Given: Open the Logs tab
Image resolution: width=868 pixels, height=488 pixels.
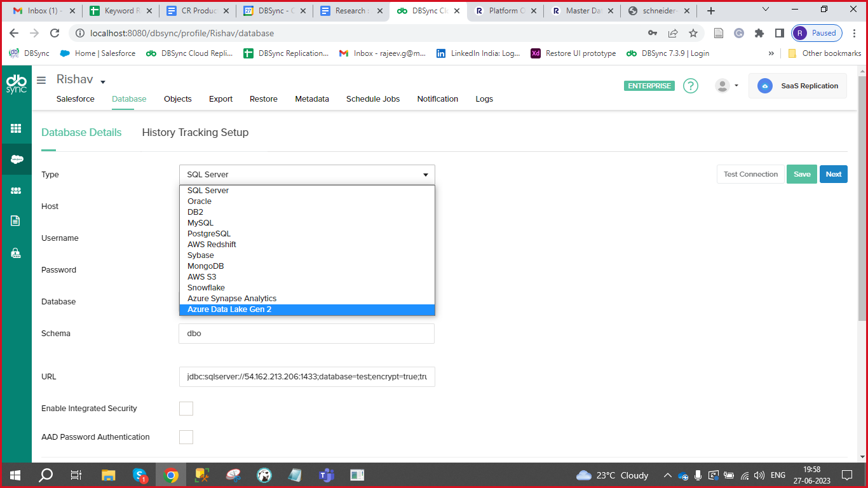Looking at the screenshot, I should [484, 99].
